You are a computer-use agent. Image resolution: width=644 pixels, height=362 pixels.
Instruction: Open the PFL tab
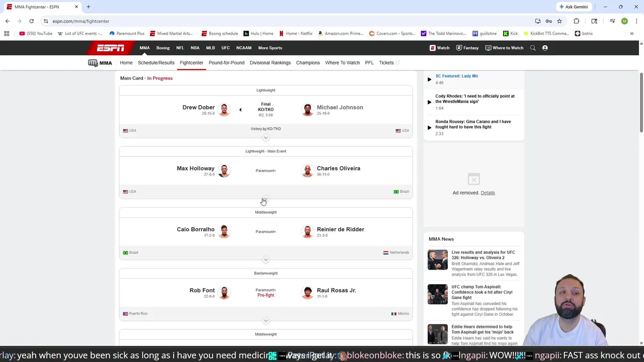click(369, 63)
